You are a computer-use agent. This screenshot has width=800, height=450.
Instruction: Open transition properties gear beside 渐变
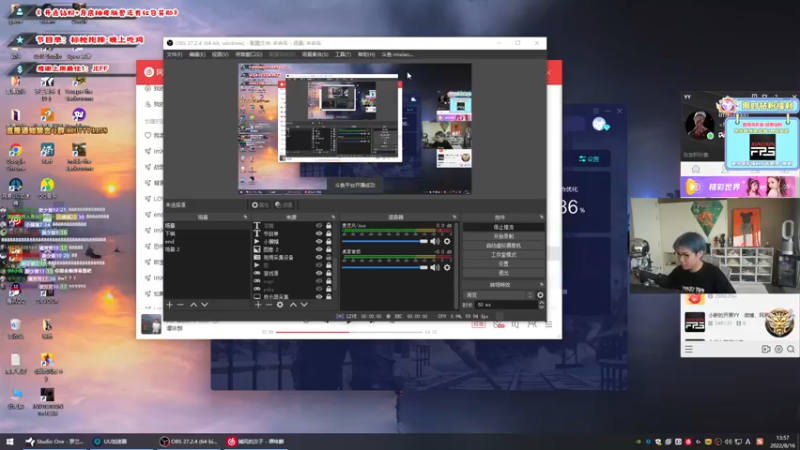coord(540,295)
